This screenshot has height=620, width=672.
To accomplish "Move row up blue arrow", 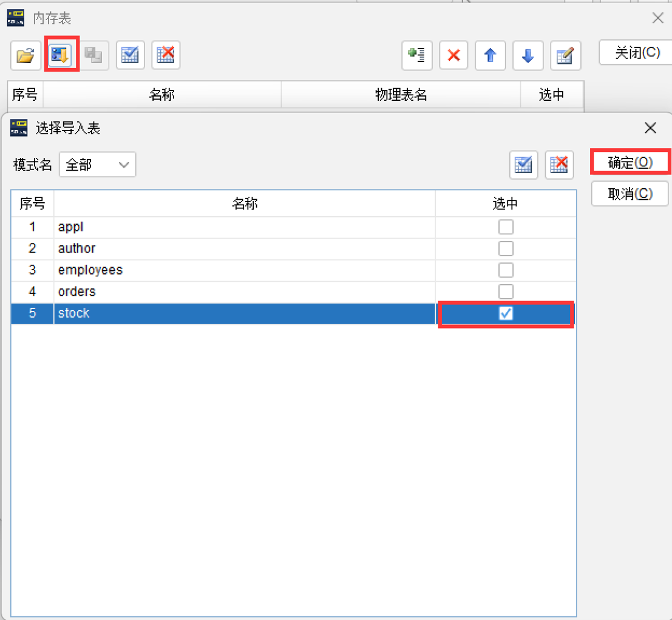I will tap(490, 55).
